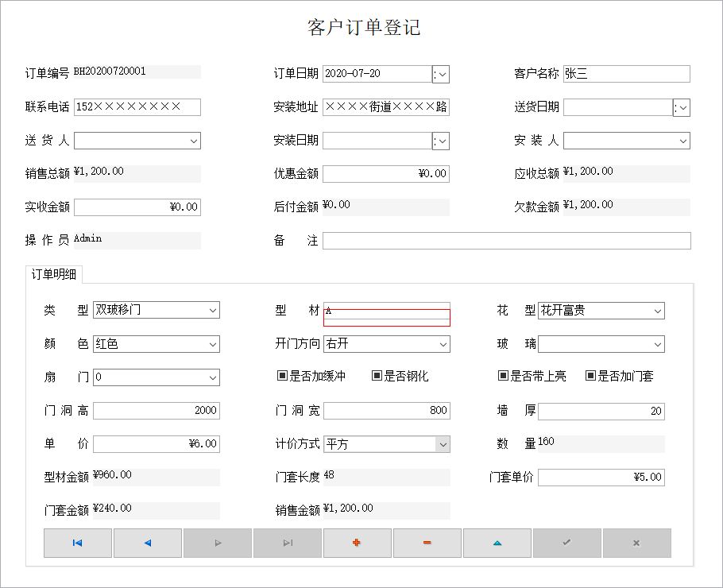
Task: Click the 后付金额 value ¥0.00
Action: pyautogui.click(x=337, y=204)
